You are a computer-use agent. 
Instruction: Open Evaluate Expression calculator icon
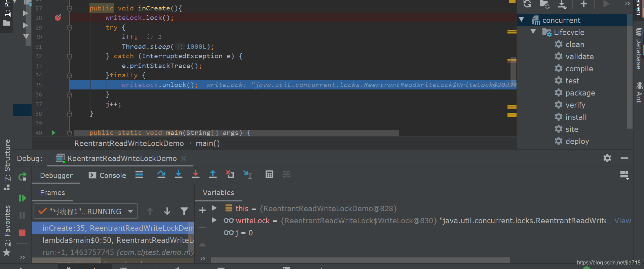point(269,174)
